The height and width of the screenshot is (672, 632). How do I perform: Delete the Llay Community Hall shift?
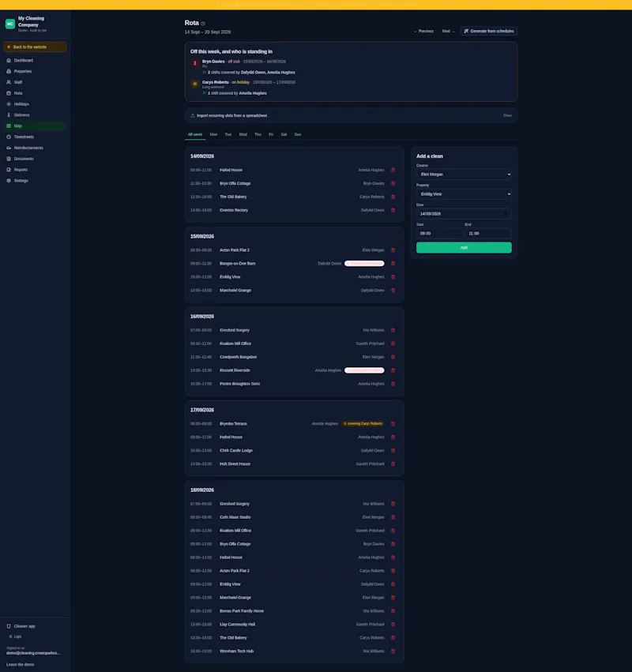click(393, 625)
